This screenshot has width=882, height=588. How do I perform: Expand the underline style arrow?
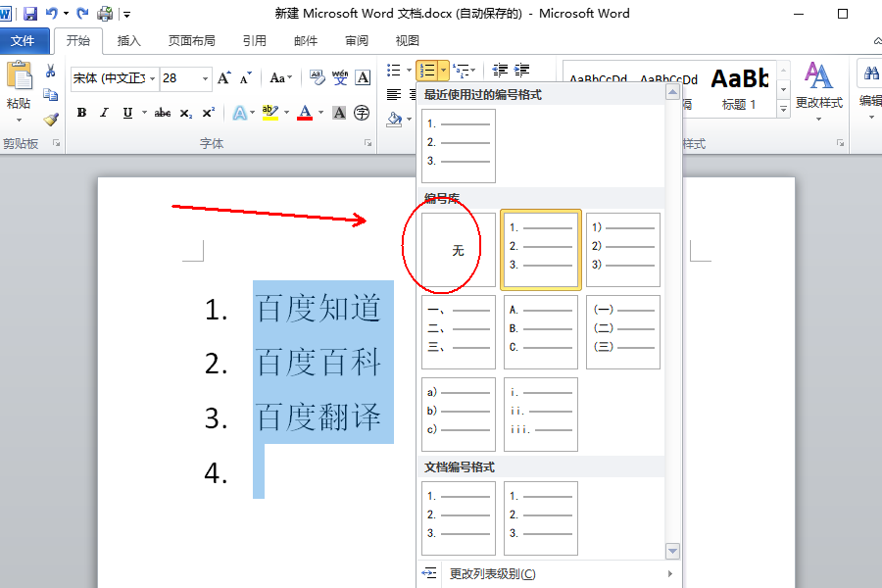point(144,113)
